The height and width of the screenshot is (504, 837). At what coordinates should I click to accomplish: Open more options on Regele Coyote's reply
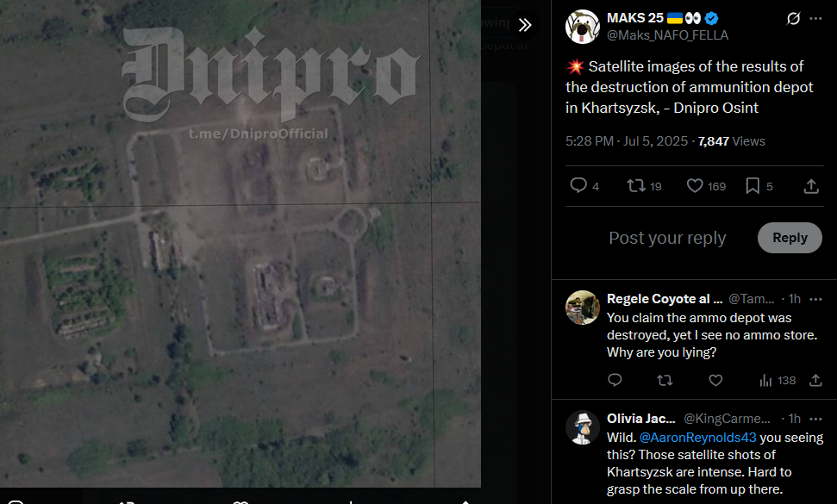(815, 299)
